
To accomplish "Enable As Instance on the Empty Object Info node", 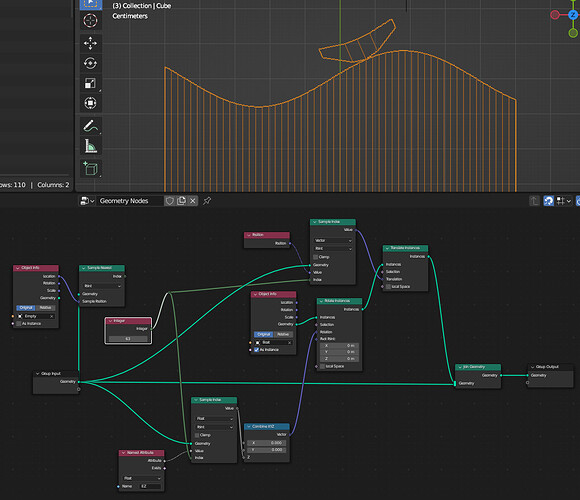I will 18,324.
